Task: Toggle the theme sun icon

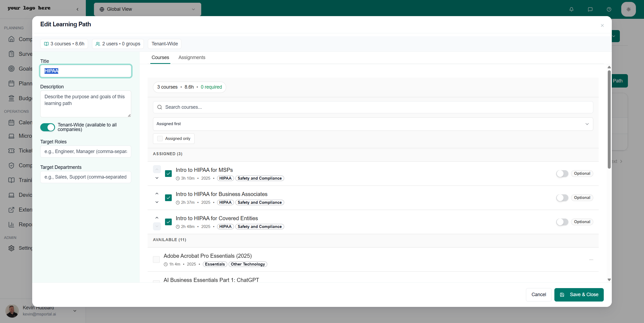Action: pos(628,9)
